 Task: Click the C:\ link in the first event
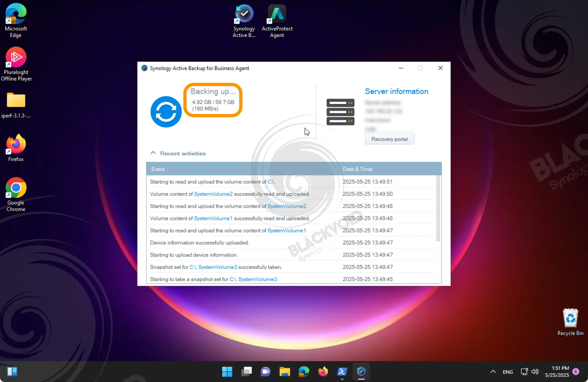pyautogui.click(x=270, y=182)
